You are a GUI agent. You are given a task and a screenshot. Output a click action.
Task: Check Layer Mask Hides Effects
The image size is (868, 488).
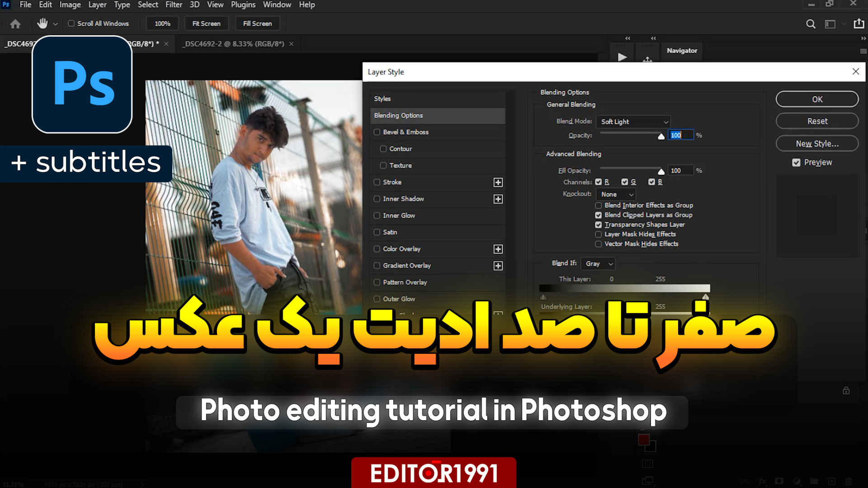coord(598,235)
